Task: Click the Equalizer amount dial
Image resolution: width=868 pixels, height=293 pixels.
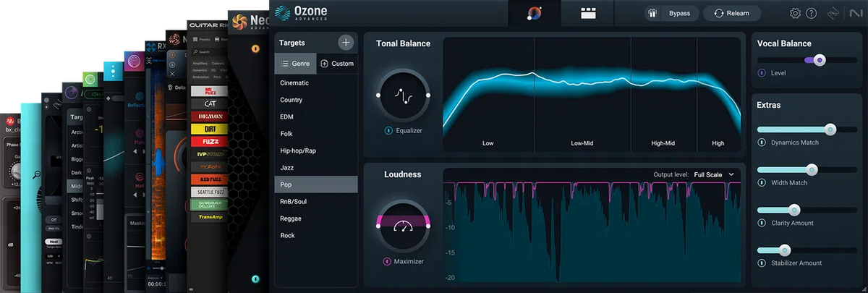Action: click(403, 95)
